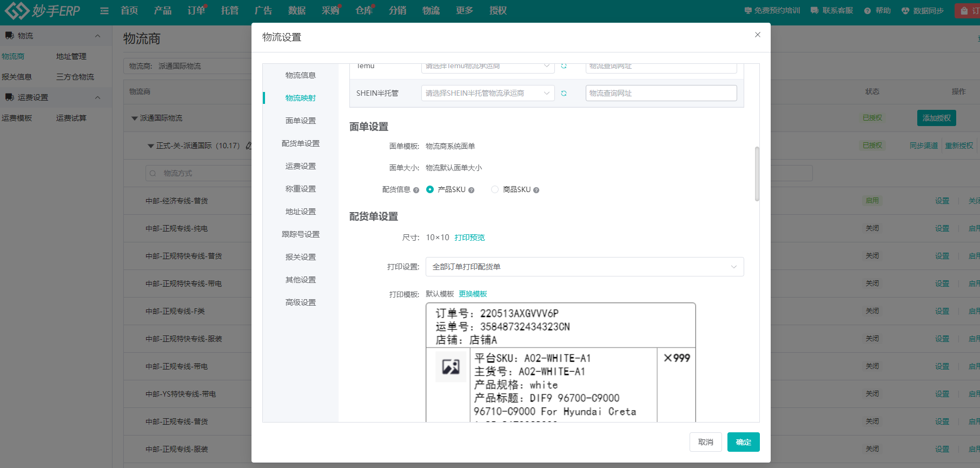Open the 打印设置 dropdown
Viewport: 980px width, 468px height.
[x=584, y=267]
